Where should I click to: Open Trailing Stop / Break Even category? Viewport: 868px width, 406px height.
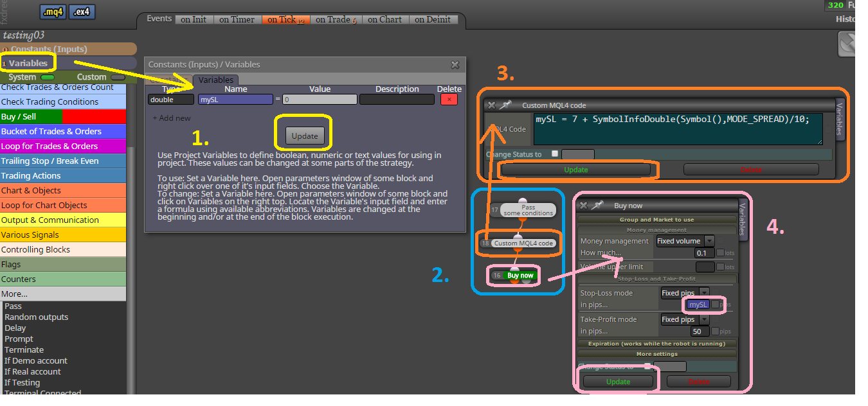[63, 161]
